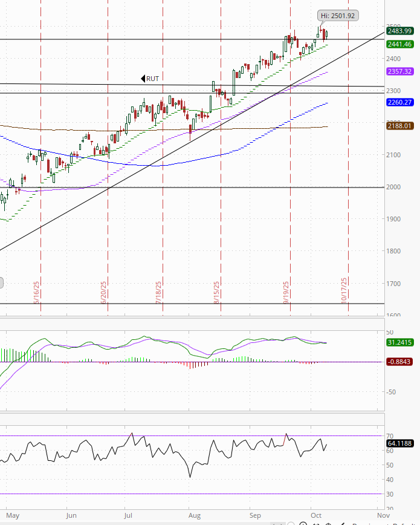Click the 6/20/25 expiration date label
Image resolution: width=420 pixels, height=525 pixels.
pyautogui.click(x=103, y=292)
